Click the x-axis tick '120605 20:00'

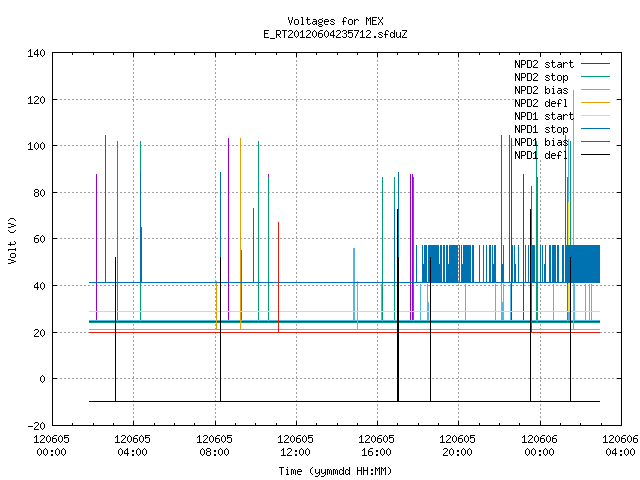(x=458, y=446)
